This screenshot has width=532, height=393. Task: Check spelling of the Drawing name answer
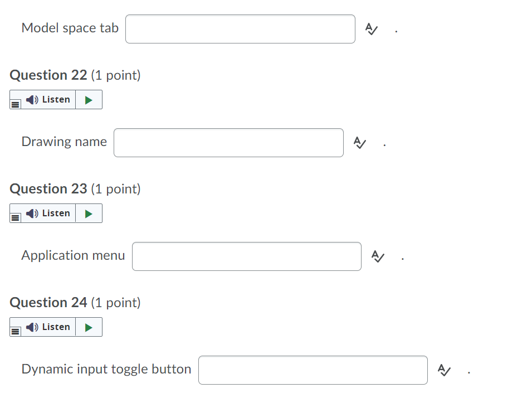360,143
